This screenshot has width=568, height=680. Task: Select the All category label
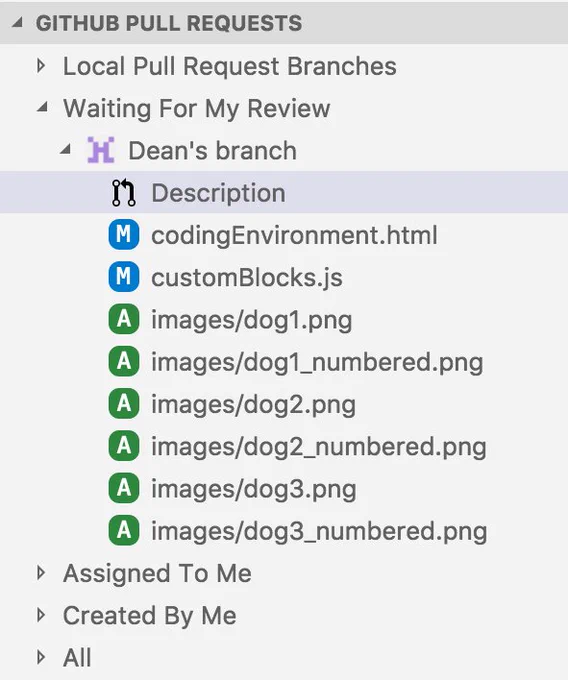pyautogui.click(x=77, y=657)
